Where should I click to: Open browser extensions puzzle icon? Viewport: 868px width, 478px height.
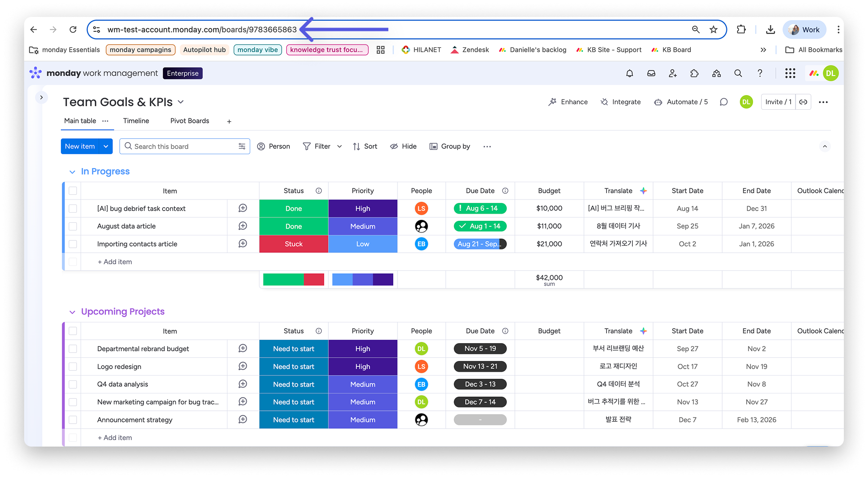pyautogui.click(x=741, y=29)
